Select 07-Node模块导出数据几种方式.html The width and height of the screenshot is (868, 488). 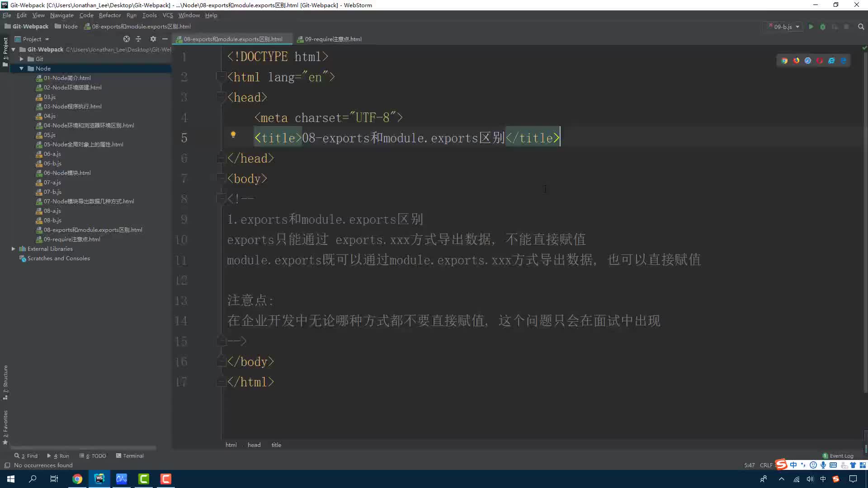(x=89, y=202)
